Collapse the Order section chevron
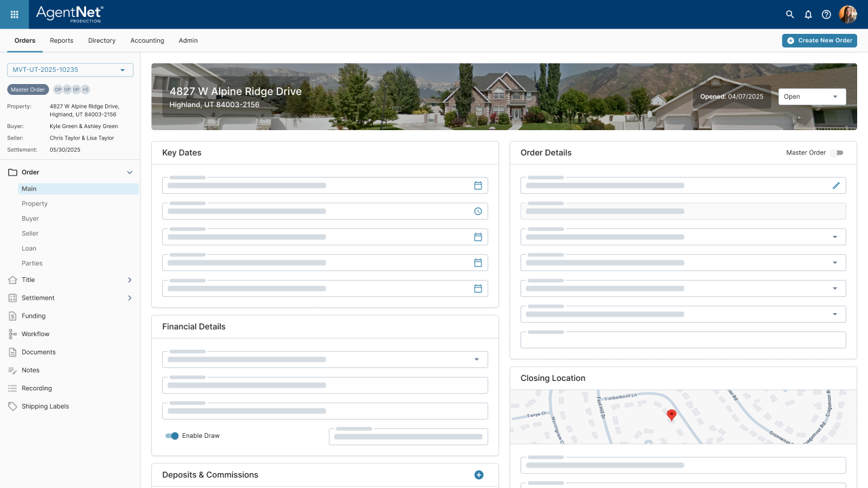This screenshot has height=488, width=868. point(130,172)
